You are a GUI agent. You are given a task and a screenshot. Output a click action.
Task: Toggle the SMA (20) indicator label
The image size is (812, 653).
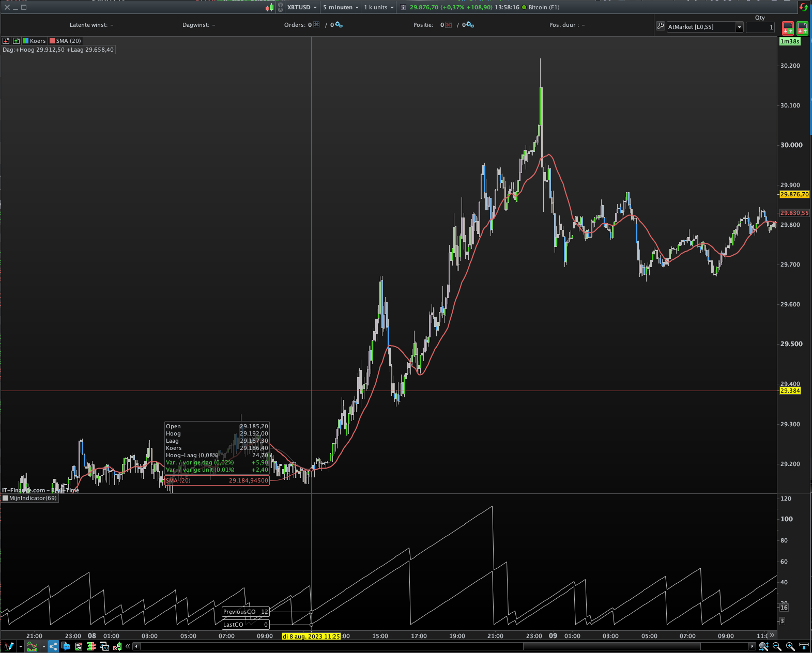point(65,41)
